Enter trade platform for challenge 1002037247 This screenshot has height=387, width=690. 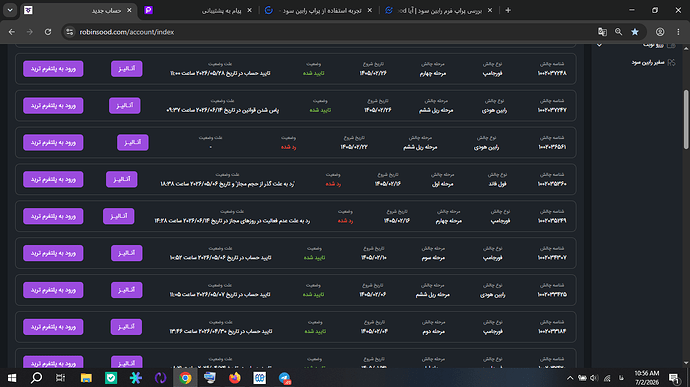[53, 106]
